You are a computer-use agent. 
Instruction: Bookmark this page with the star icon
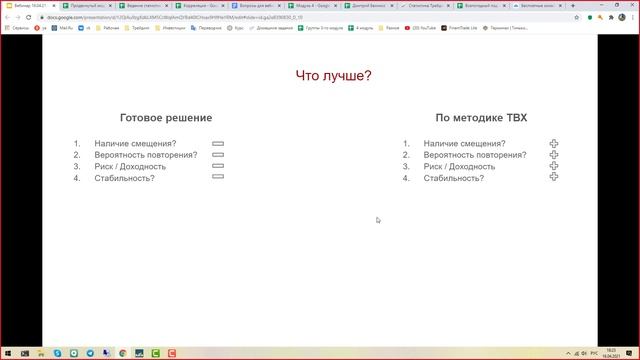click(576, 18)
